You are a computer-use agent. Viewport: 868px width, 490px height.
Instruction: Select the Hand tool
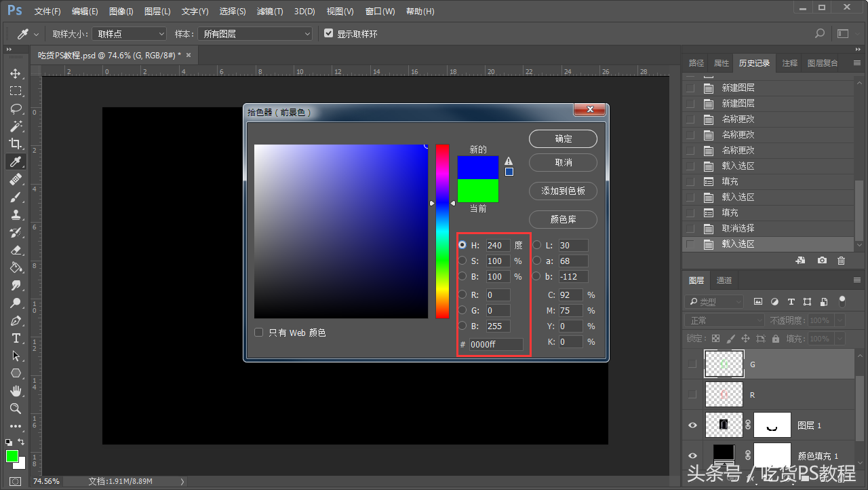point(15,391)
